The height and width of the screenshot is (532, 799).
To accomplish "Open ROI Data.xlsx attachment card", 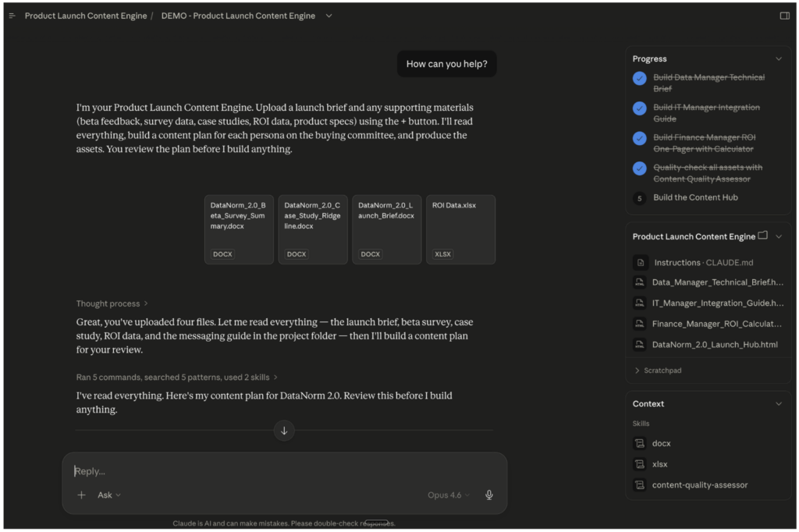I will (460, 229).
